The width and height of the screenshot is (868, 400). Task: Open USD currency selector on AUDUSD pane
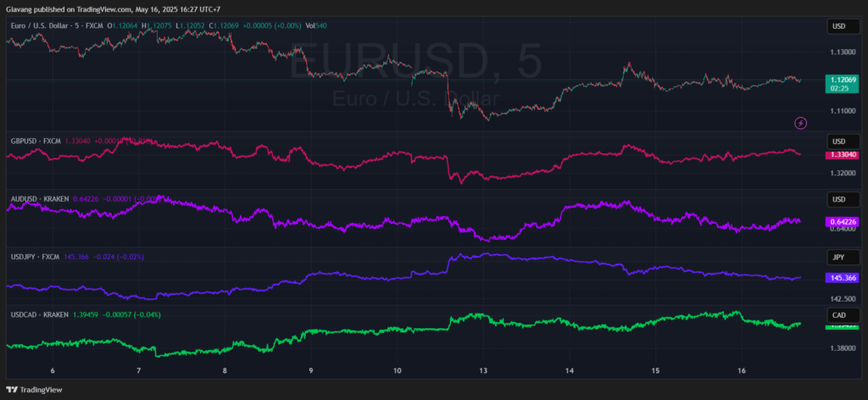[837, 199]
